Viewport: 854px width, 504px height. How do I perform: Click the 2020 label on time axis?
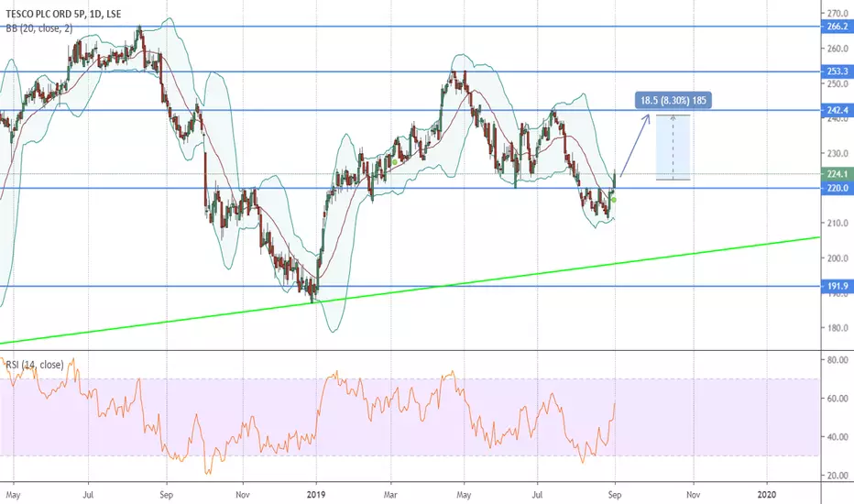(766, 495)
